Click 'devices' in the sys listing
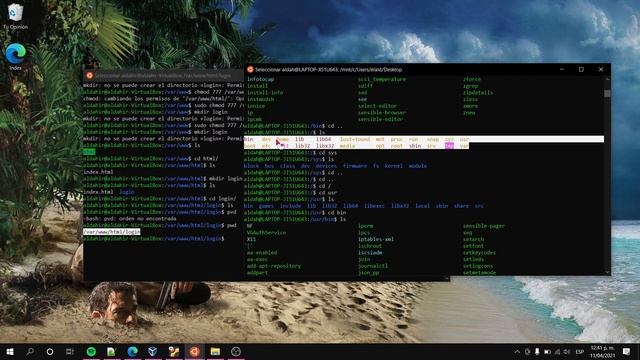The image size is (640, 360). 326,166
